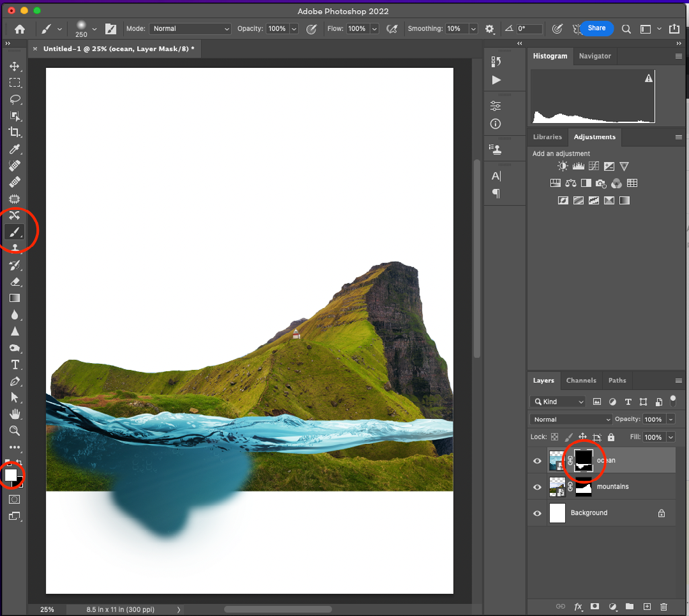
Task: Activate the Zoom tool
Action: coord(14,430)
